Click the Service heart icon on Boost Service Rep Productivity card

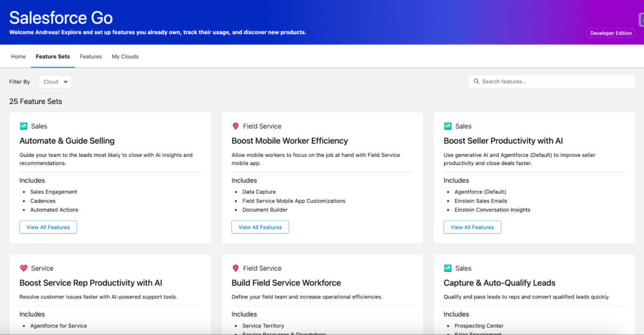click(x=23, y=268)
